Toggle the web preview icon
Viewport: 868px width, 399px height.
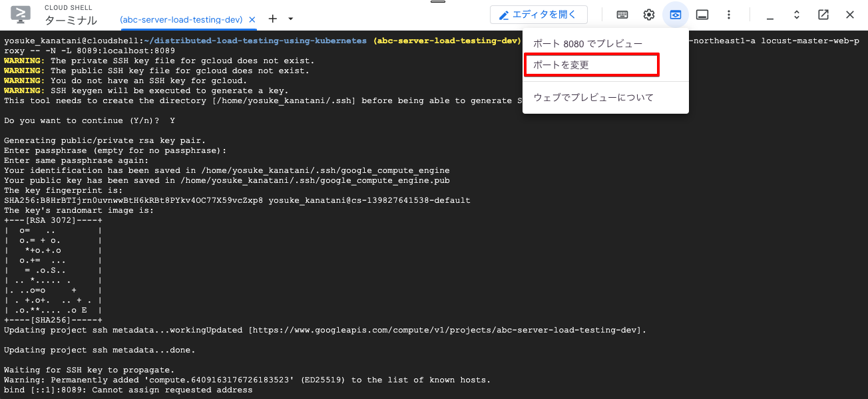676,15
